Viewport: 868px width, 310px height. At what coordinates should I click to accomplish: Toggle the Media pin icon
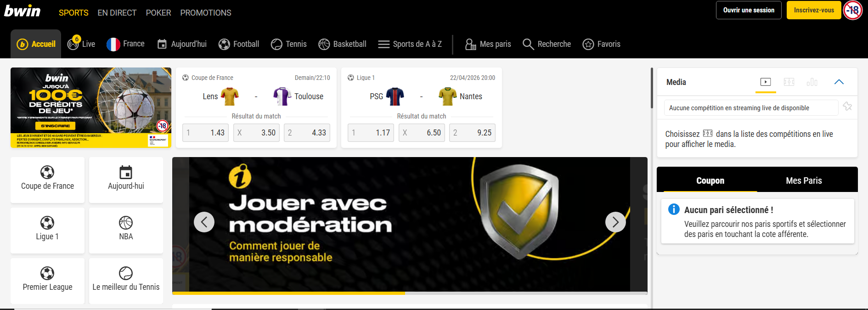(847, 107)
